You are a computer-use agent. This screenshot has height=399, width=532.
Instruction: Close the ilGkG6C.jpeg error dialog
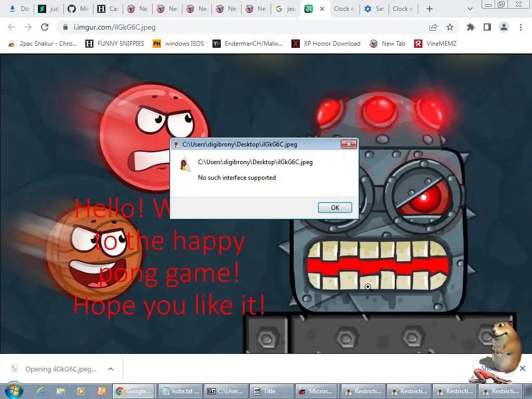(x=349, y=144)
